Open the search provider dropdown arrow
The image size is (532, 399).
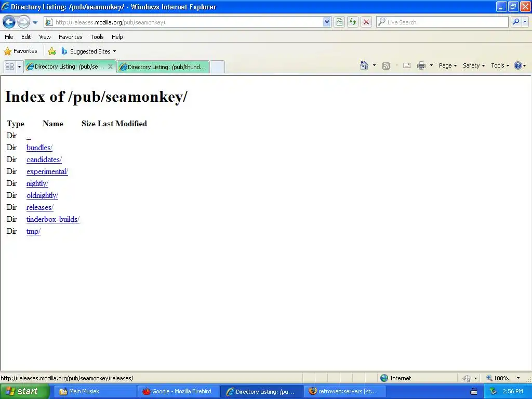click(x=525, y=22)
